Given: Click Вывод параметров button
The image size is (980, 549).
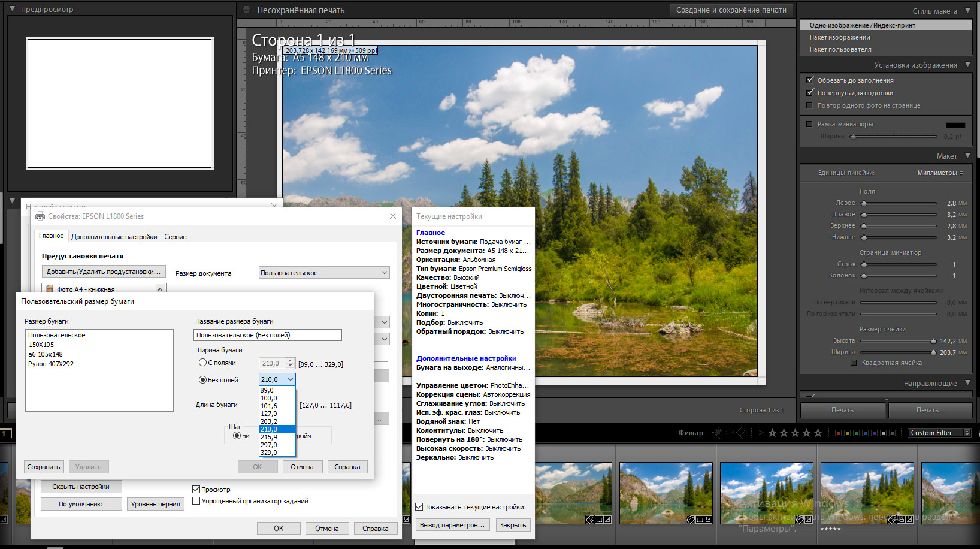Looking at the screenshot, I should pyautogui.click(x=453, y=525).
